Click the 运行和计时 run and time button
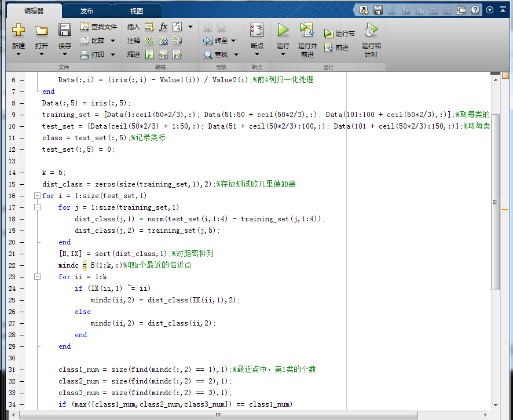The image size is (513, 420). click(371, 40)
